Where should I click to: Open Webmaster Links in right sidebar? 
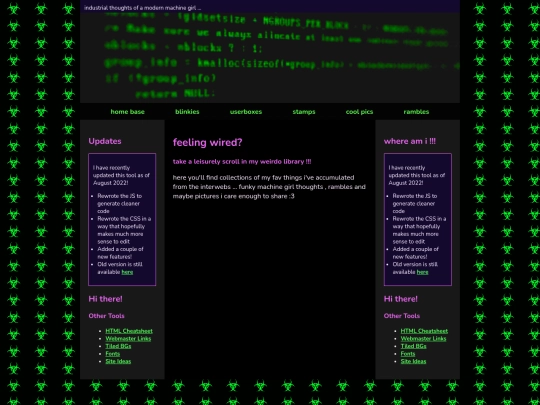pos(423,339)
